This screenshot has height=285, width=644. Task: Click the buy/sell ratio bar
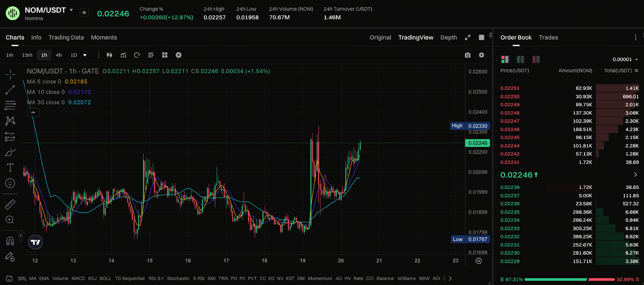tap(570, 279)
